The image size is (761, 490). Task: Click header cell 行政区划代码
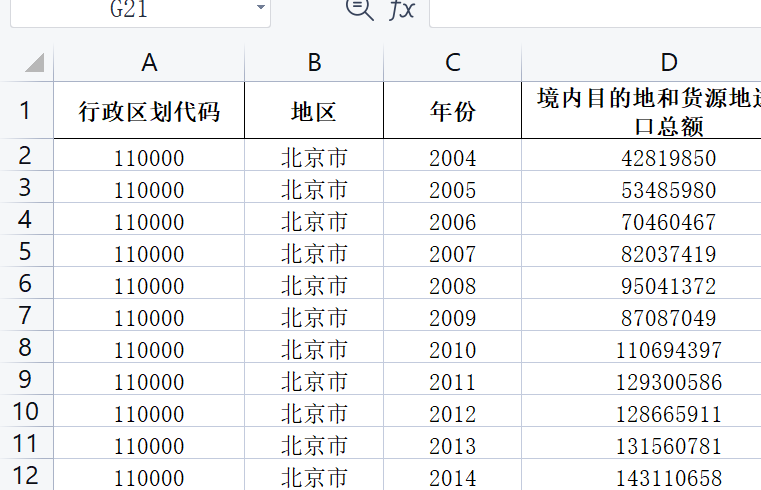click(149, 111)
